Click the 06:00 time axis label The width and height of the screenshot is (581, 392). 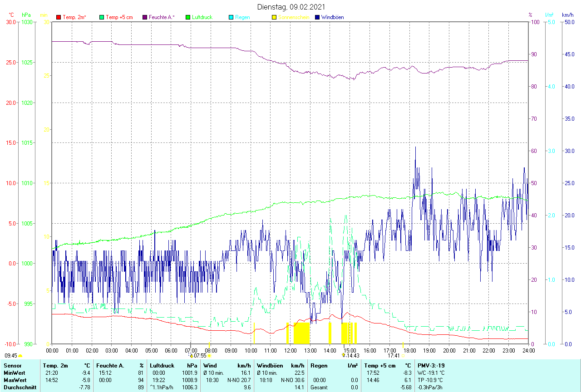171,350
